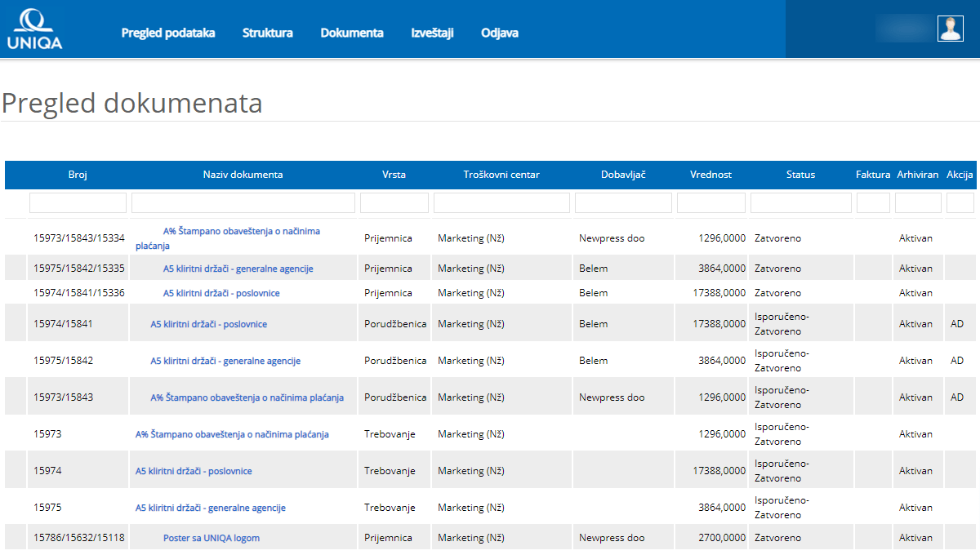Open the document link for Trebovanje 15975
Viewport: 980px width, 555px height.
tap(210, 508)
